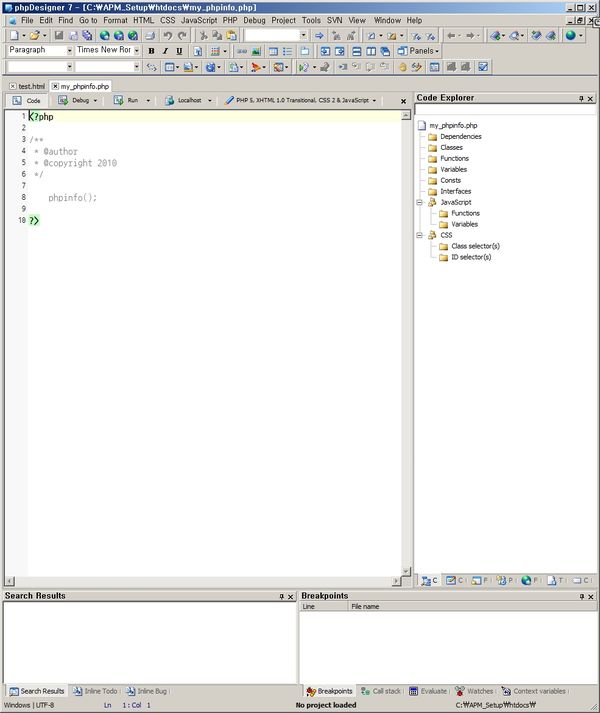The width and height of the screenshot is (600, 713).
Task: Click the New document icon
Action: [x=15, y=35]
